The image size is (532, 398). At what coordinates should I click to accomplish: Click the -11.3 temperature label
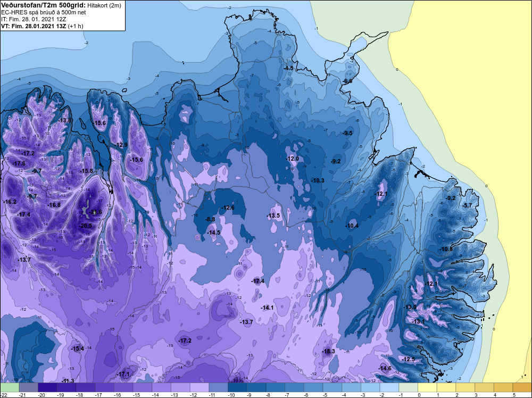[x=68, y=381]
